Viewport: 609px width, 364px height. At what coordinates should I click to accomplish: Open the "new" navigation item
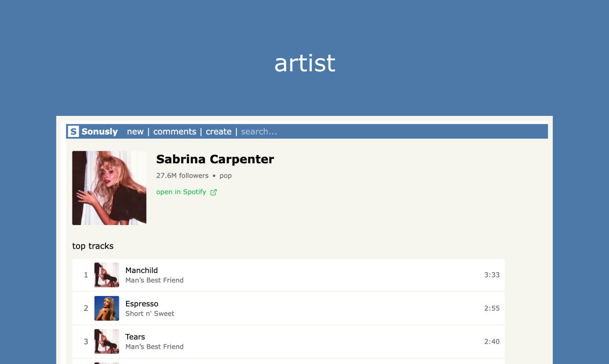[135, 131]
